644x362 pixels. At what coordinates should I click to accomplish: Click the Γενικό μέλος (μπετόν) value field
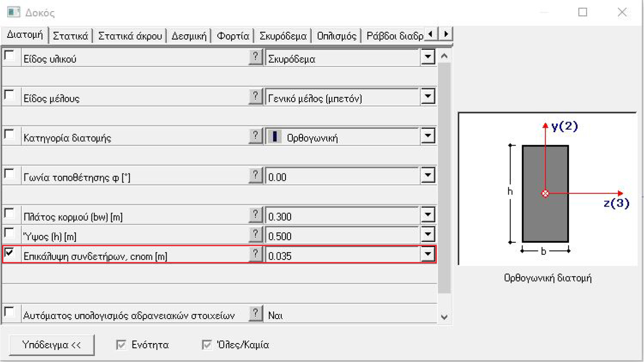tap(342, 97)
